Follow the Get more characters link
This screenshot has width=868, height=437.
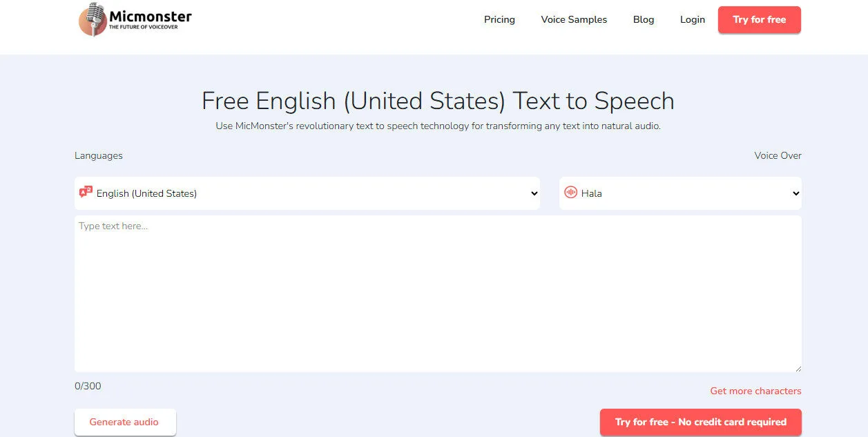pos(755,391)
